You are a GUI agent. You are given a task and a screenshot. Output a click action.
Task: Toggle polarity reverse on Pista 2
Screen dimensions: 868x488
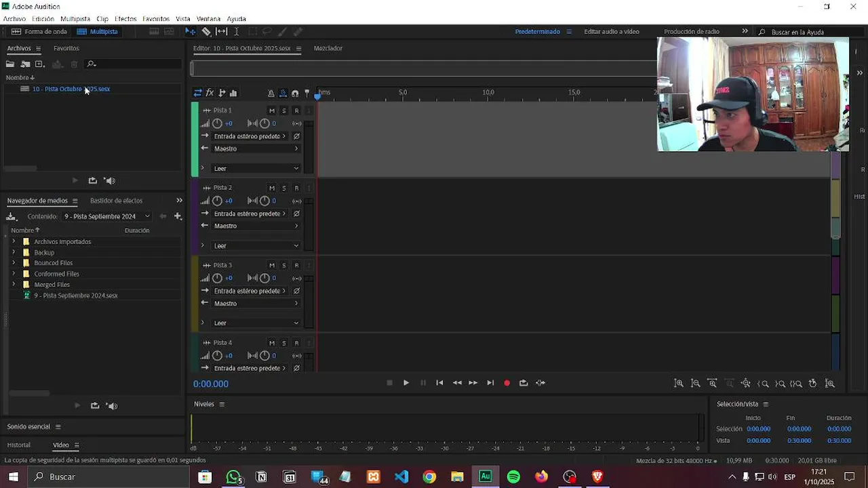pyautogui.click(x=296, y=213)
